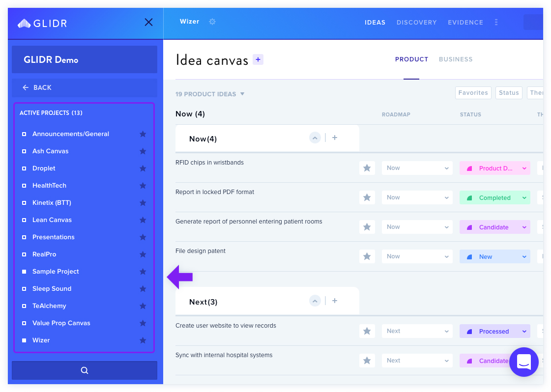Open the Completed status dropdown
The width and height of the screenshot is (551, 392).
pos(495,198)
